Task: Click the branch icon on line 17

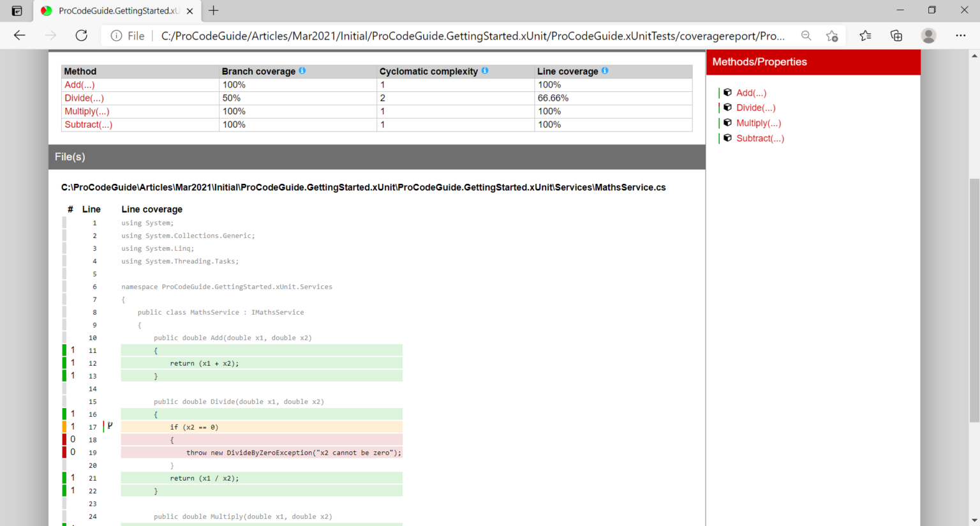Action: click(x=110, y=426)
